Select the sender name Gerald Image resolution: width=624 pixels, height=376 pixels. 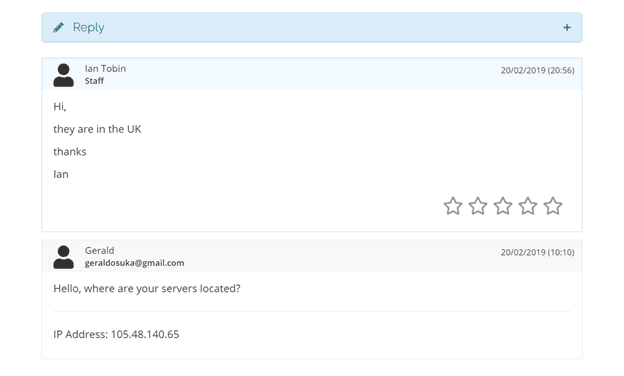(99, 250)
